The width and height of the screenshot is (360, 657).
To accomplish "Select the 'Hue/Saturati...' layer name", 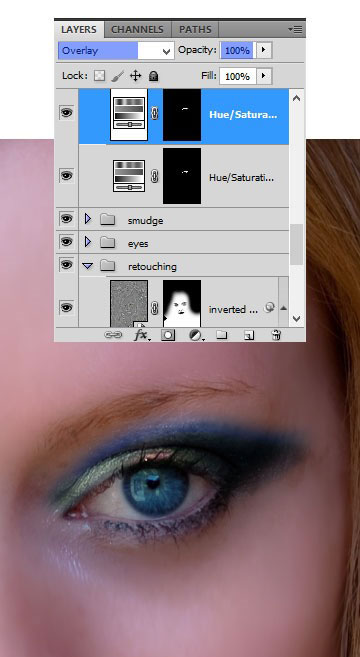I will [x=241, y=178].
